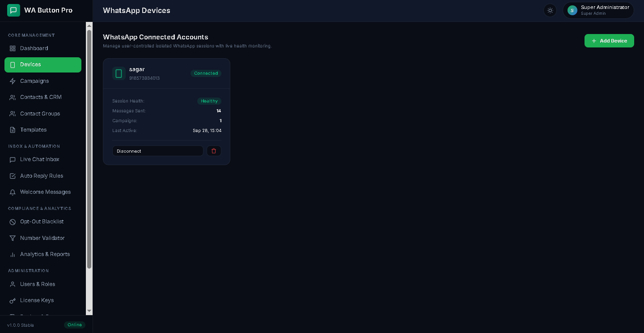
Task: Click the Add Device button
Action: (609, 41)
